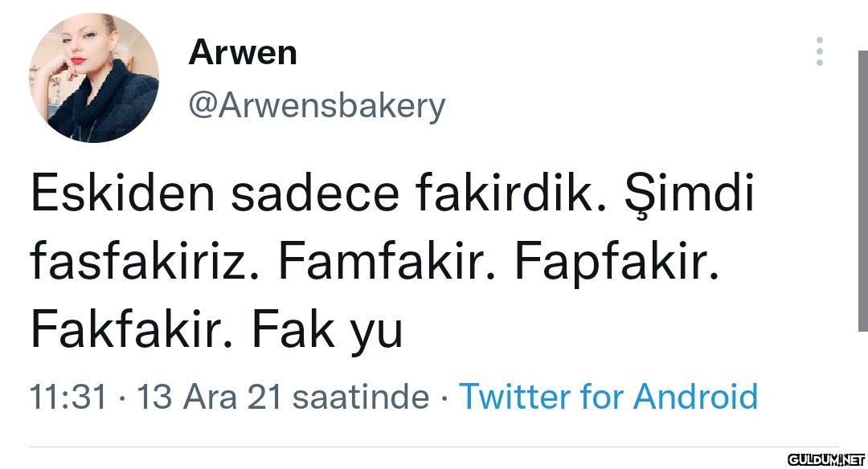
Task: Click the word "fasfakiriz" in the tweet
Action: point(147,263)
